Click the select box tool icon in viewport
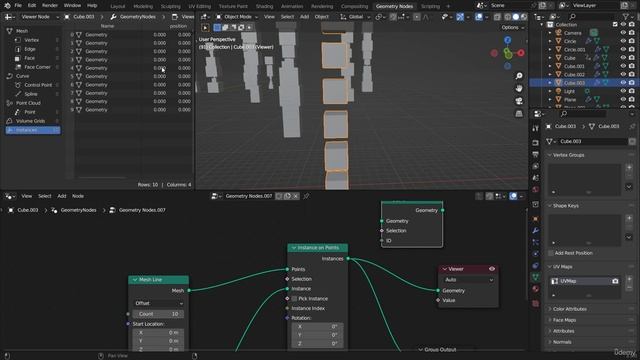This screenshot has height=360, width=640. click(x=217, y=27)
